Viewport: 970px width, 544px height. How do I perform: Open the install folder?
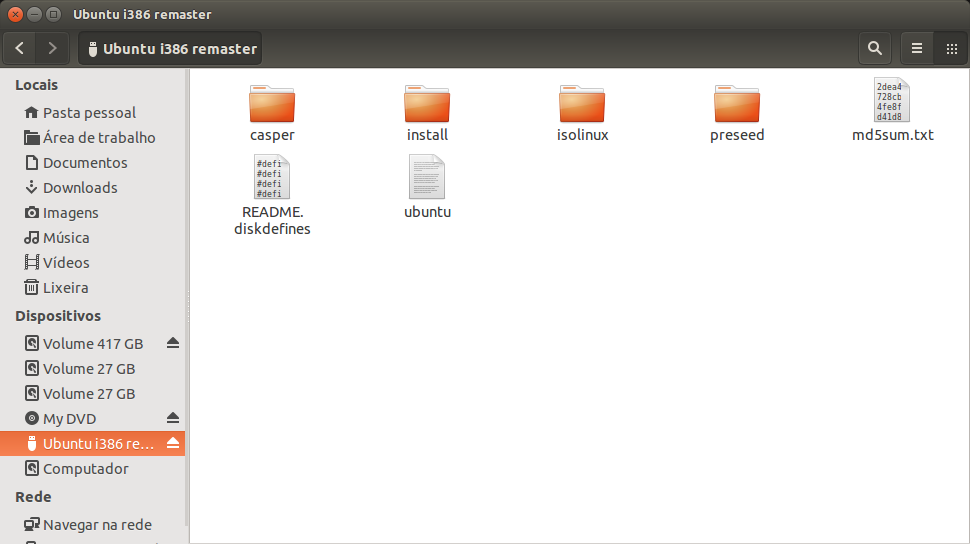click(427, 103)
